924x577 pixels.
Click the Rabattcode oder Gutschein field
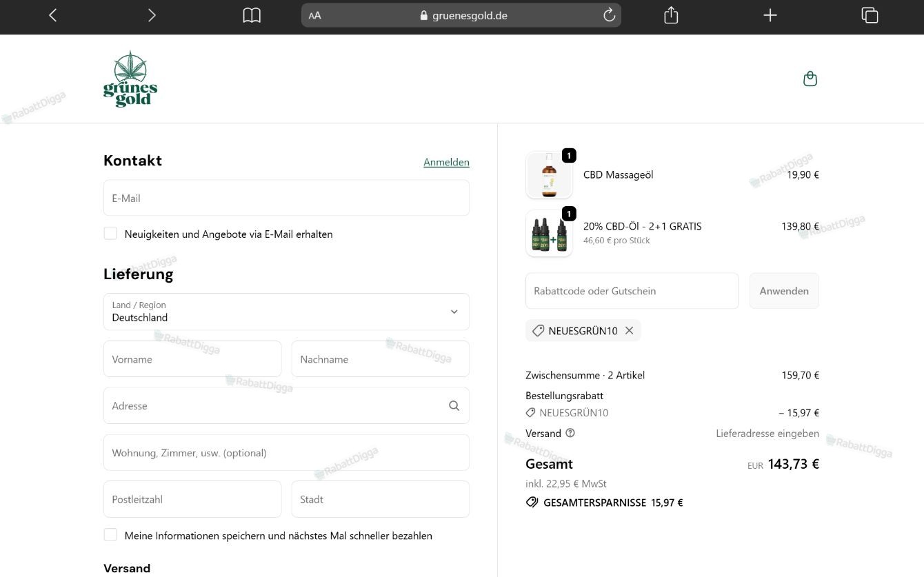(632, 291)
